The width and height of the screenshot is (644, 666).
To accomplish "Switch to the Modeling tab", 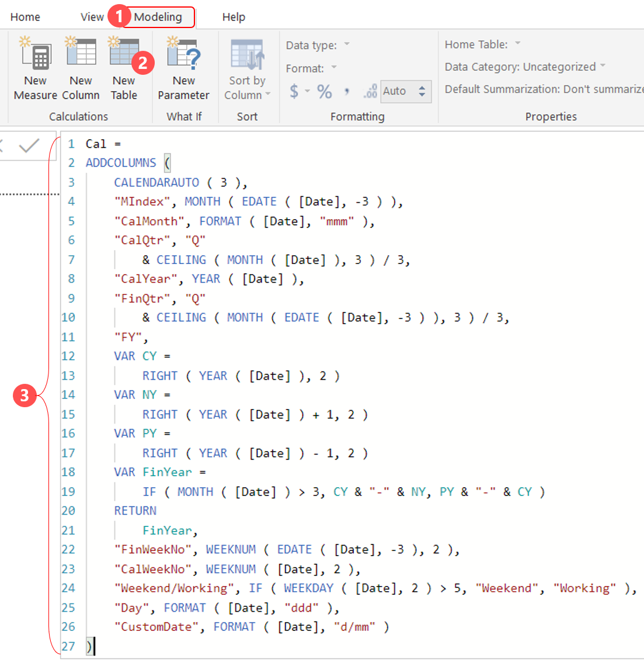I will [x=158, y=17].
